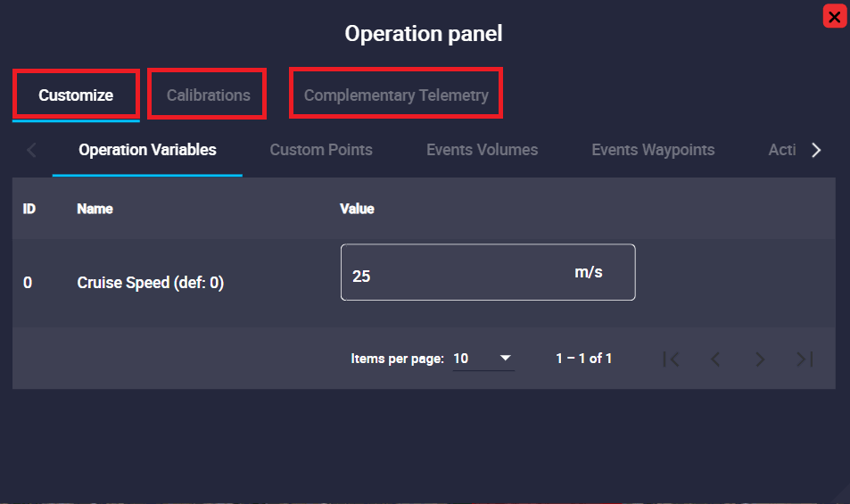Image resolution: width=850 pixels, height=504 pixels.
Task: Expand the Items per page dropdown
Action: pos(483,359)
